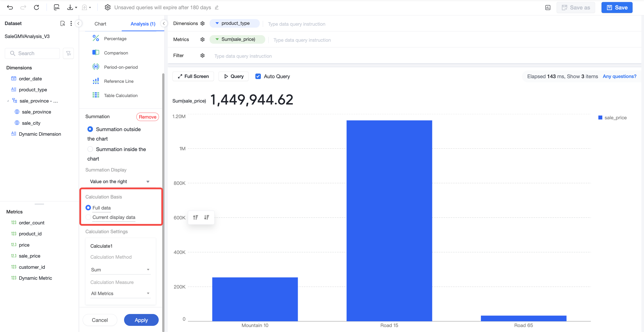
Task: Click the download icon in toolbar
Action: coord(70,7)
